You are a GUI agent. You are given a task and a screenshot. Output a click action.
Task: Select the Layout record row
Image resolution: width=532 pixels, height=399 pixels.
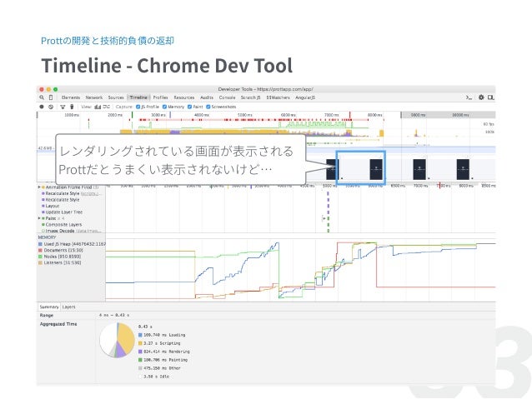click(53, 206)
